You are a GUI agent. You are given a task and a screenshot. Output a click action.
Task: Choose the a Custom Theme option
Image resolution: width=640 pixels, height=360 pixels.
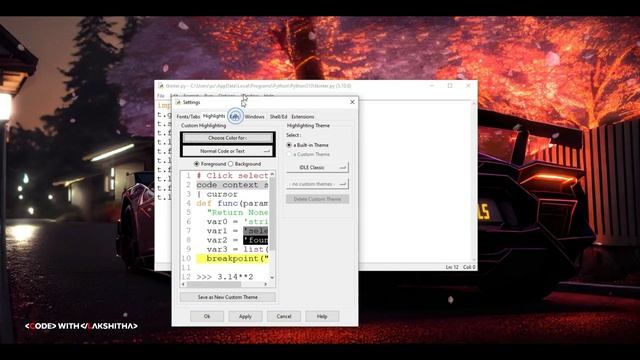point(308,154)
